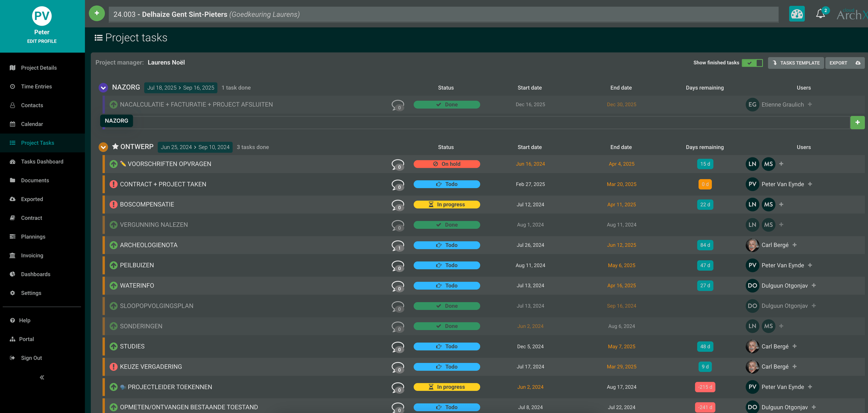
Task: Open comments bubble for ARCHEOLOGIENOTA task
Action: pyautogui.click(x=398, y=246)
